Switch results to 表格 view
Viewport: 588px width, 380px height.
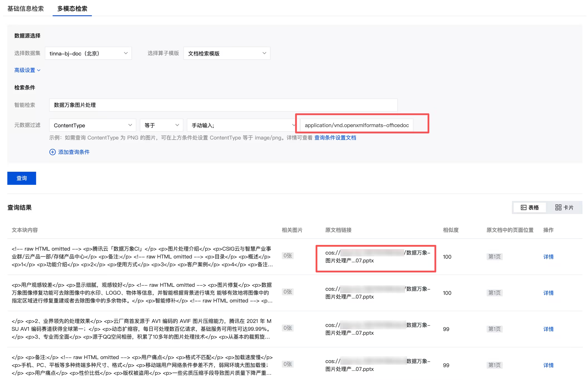pyautogui.click(x=530, y=207)
